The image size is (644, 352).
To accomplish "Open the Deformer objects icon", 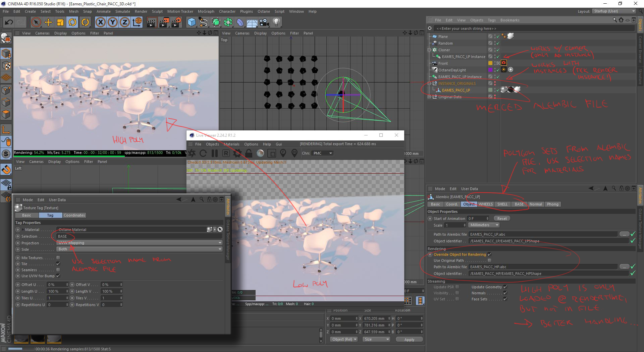I will (x=240, y=22).
